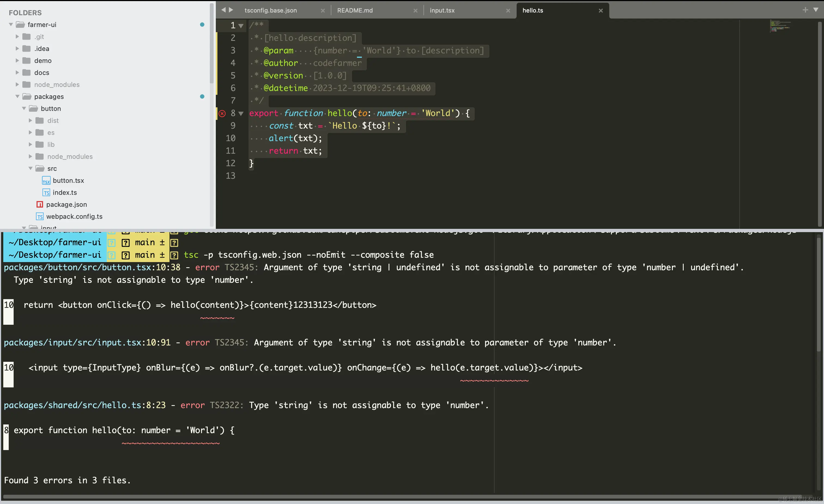Click the editor minimap preview
This screenshot has height=504, width=824.
click(x=780, y=26)
